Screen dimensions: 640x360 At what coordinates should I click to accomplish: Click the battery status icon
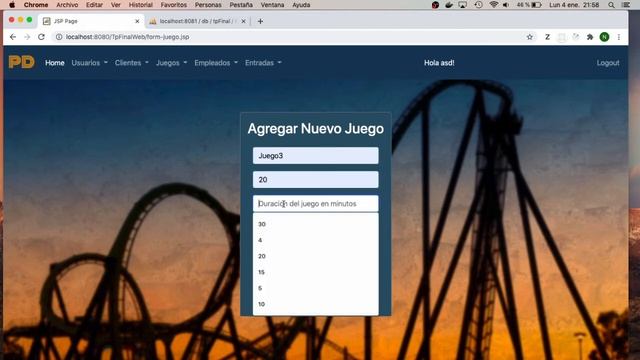pos(536,5)
